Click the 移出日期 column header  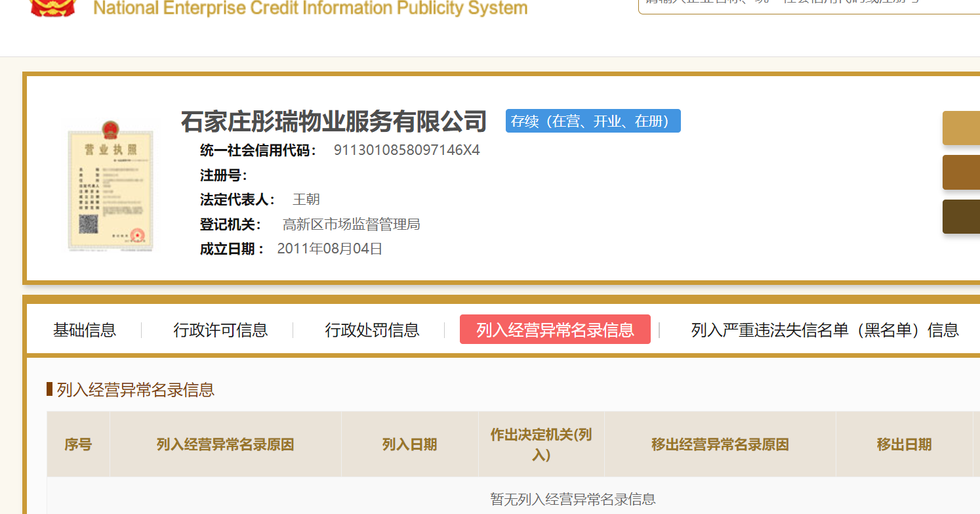point(904,444)
